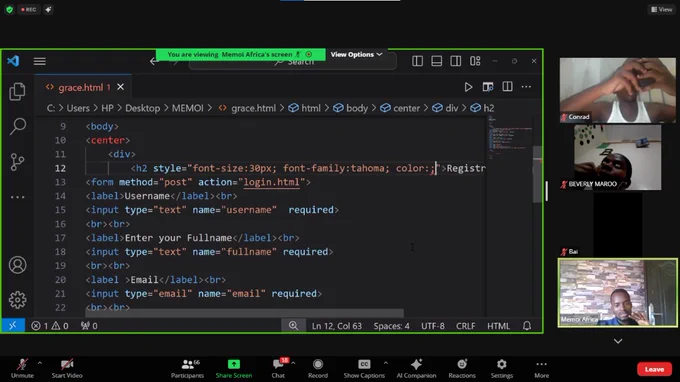Viewport: 680px width, 382px height.
Task: Change the UTF-8 encoding setting
Action: [x=433, y=326]
